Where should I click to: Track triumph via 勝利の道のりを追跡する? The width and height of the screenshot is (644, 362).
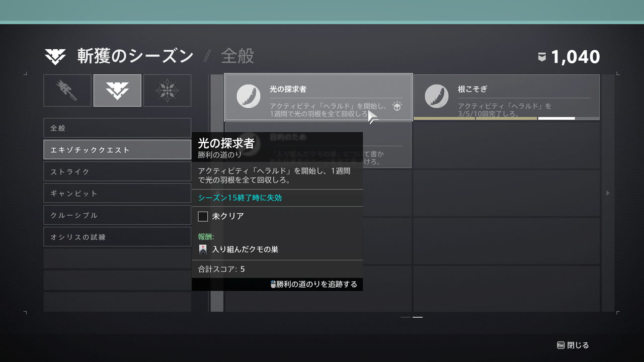314,285
